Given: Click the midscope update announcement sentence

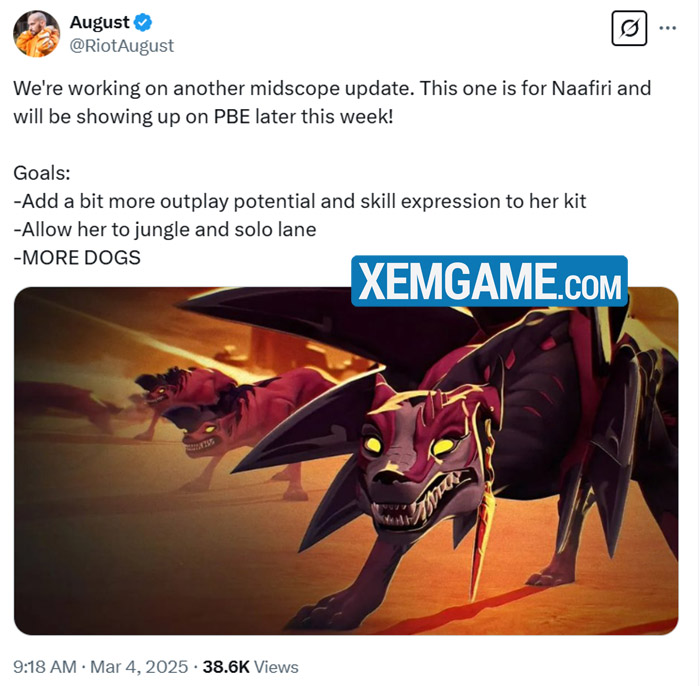Looking at the screenshot, I should [332, 102].
